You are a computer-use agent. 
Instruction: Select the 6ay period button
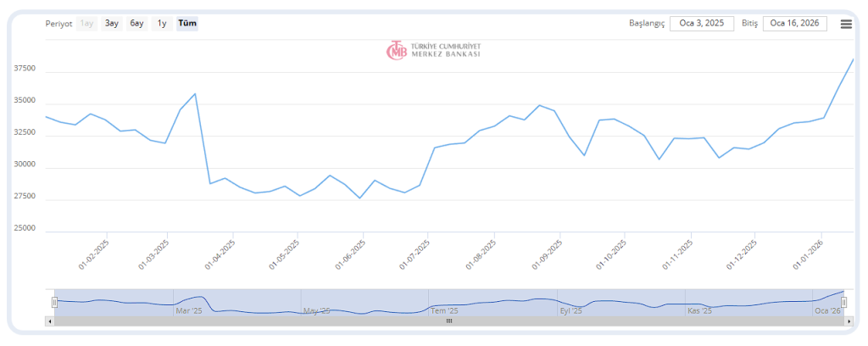136,24
